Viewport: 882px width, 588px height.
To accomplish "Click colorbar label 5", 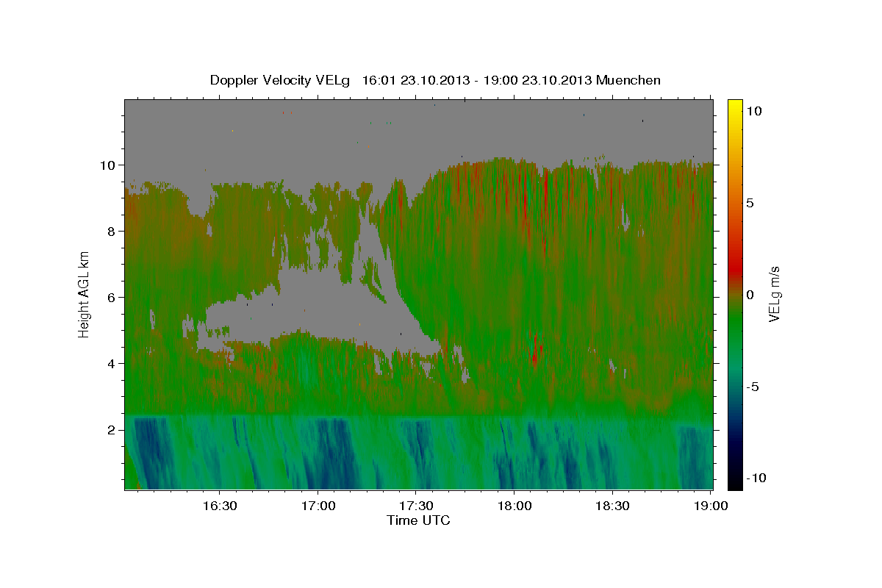I will 750,202.
